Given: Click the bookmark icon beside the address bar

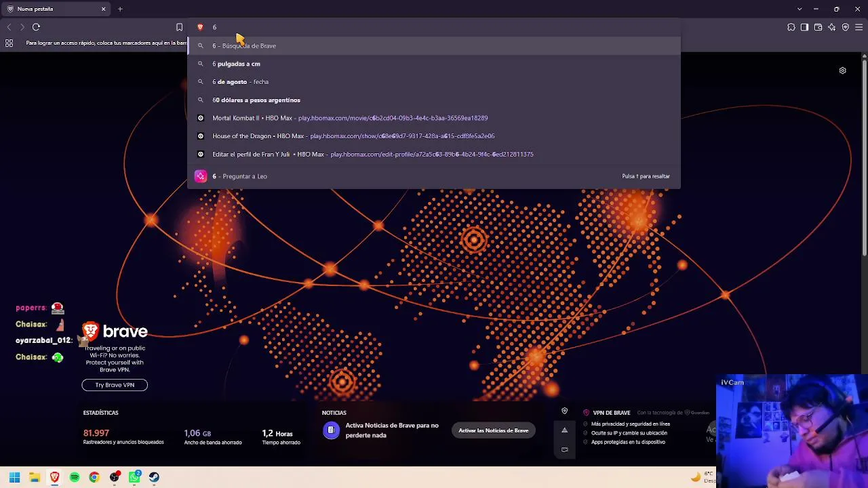Looking at the screenshot, I should pyautogui.click(x=179, y=27).
